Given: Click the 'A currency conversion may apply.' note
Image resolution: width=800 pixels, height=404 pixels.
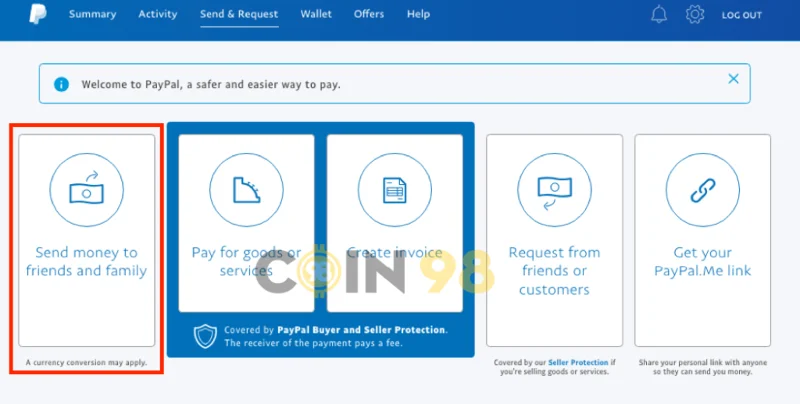Looking at the screenshot, I should point(86,363).
